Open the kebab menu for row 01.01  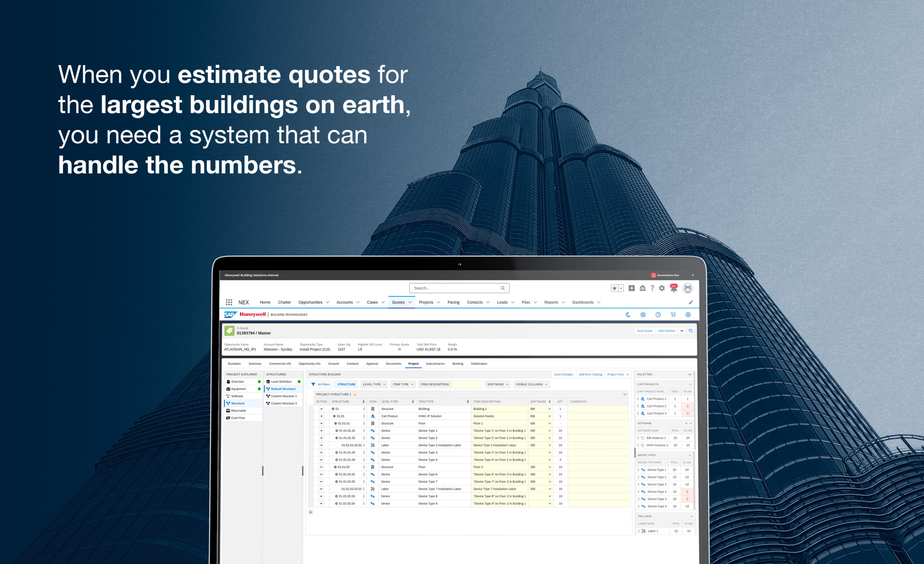coord(364,416)
